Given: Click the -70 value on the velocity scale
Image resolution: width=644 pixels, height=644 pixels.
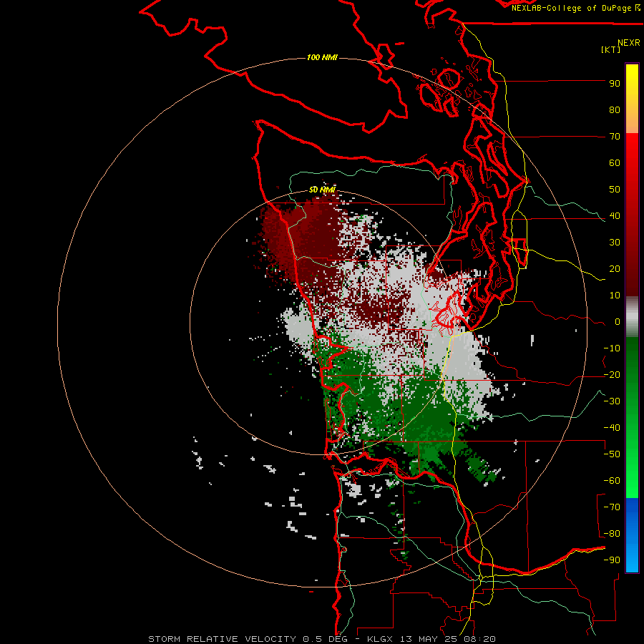Looking at the screenshot, I should coord(612,507).
